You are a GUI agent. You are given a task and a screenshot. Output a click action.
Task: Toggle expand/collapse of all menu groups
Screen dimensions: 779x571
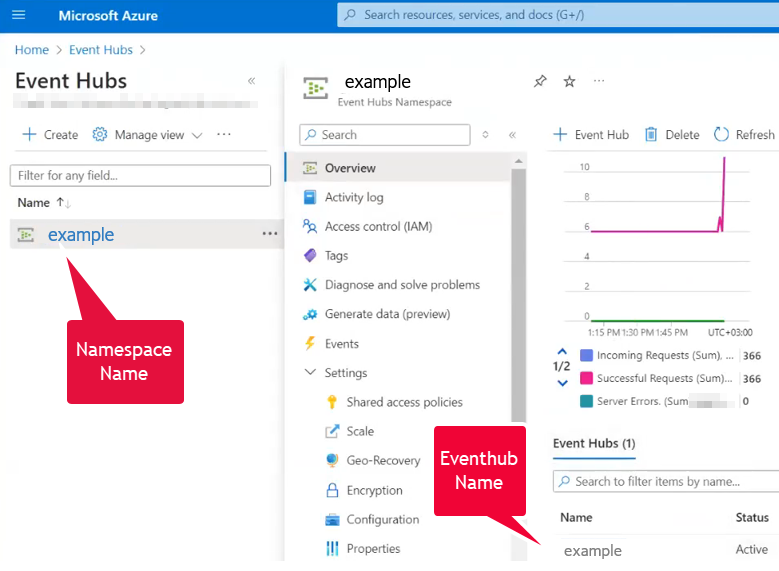[x=485, y=135]
